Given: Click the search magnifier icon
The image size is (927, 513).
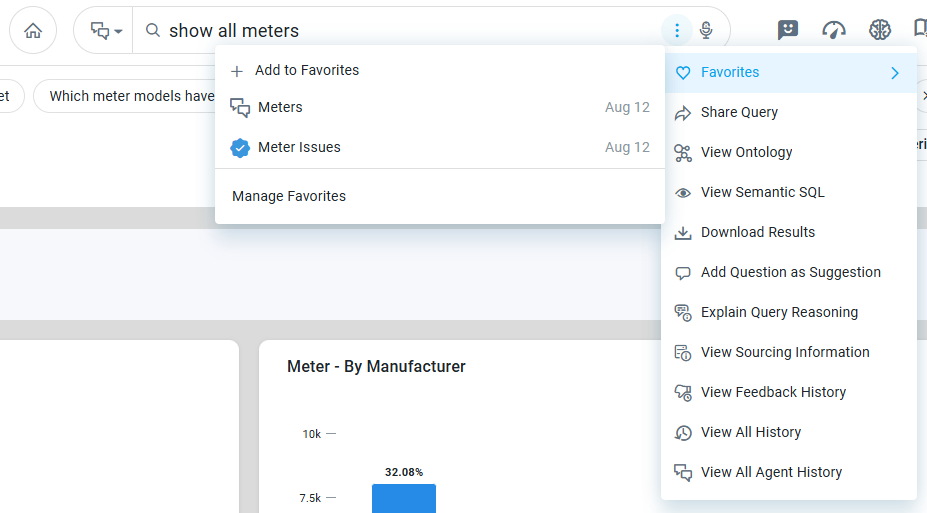Looking at the screenshot, I should tap(153, 30).
